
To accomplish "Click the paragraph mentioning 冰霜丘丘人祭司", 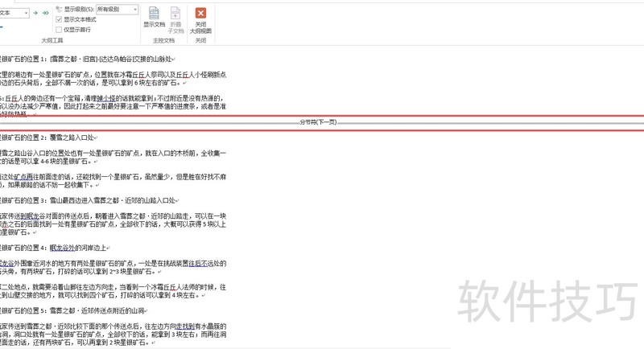I will pos(113,79).
